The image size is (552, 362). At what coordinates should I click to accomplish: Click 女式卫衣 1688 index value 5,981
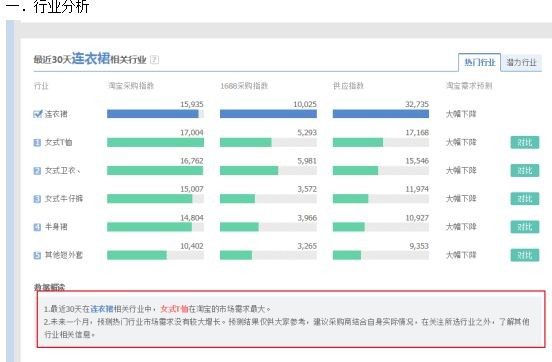point(307,161)
